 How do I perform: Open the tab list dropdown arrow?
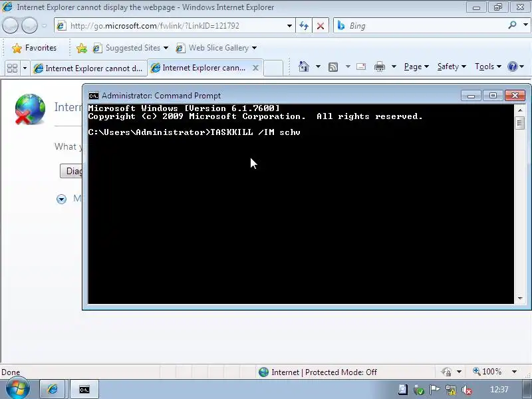25,68
